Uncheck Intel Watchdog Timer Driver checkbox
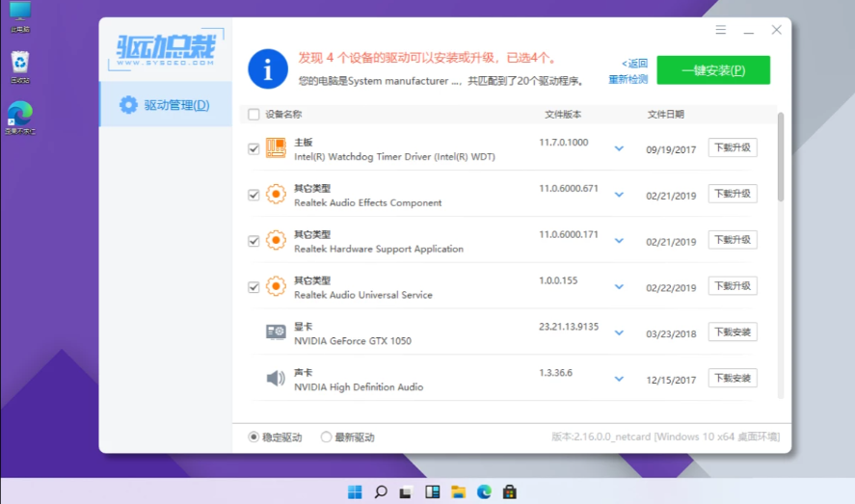This screenshot has width=855, height=504. coord(254,148)
